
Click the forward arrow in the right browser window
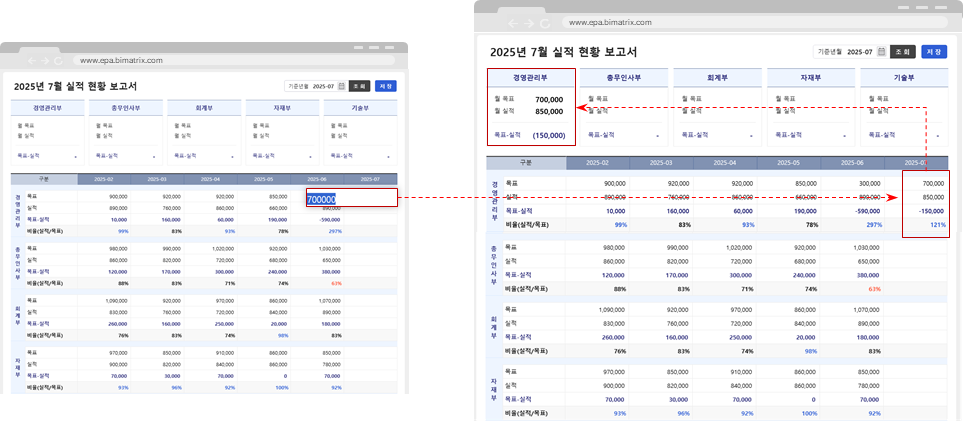[528, 22]
